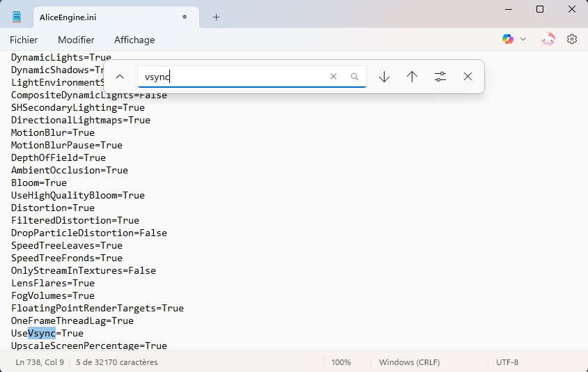Click the Bloom=True line
The height and width of the screenshot is (372, 588).
[39, 183]
